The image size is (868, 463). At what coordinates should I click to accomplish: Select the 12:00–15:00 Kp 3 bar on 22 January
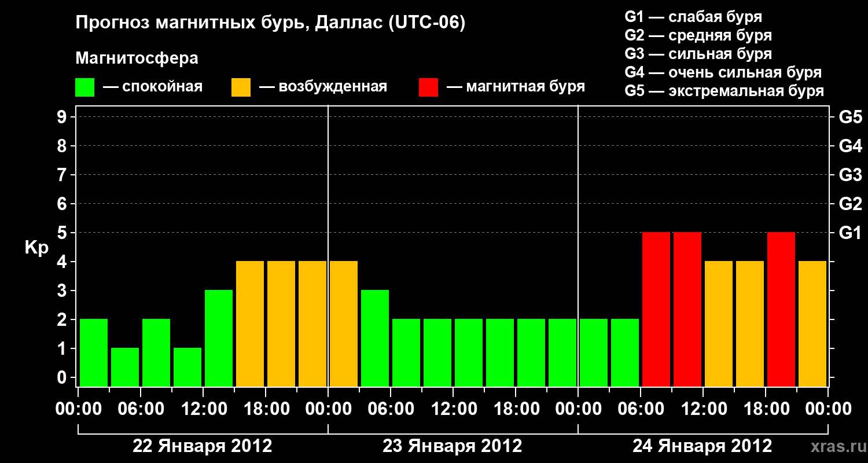(219, 338)
